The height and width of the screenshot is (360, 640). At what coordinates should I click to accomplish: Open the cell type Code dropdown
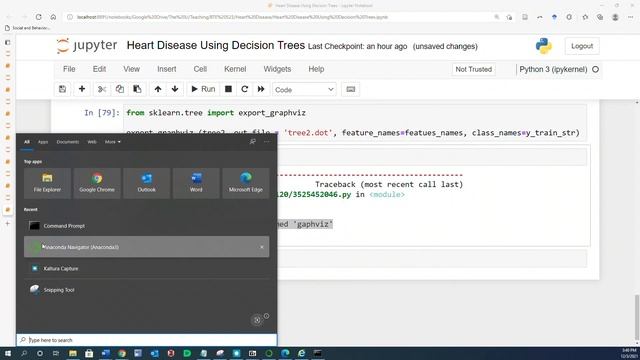(304, 89)
